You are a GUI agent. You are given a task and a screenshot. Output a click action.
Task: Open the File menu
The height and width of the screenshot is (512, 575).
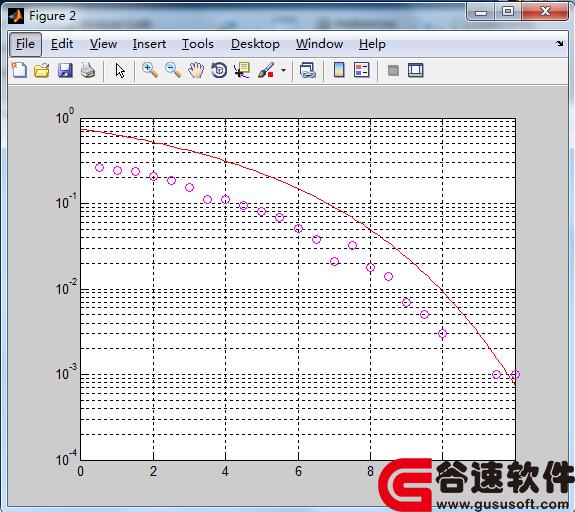[25, 44]
